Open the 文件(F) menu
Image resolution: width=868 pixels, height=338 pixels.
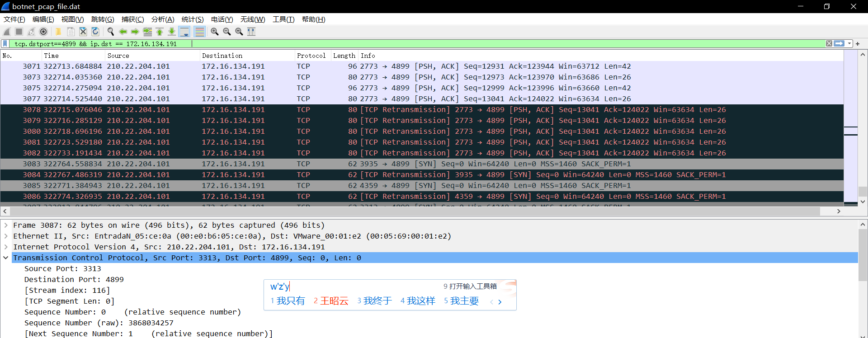pyautogui.click(x=14, y=19)
